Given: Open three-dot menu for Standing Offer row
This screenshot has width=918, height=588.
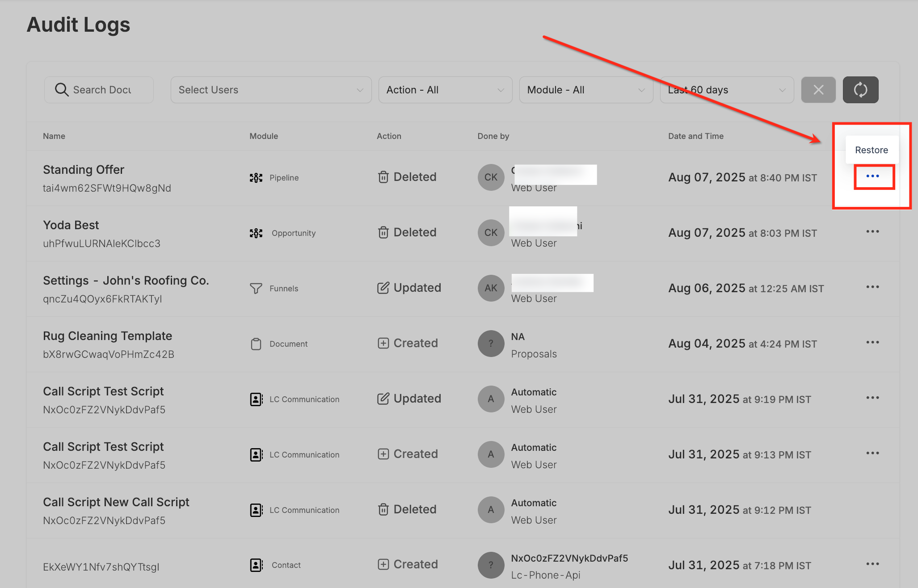Looking at the screenshot, I should [873, 176].
